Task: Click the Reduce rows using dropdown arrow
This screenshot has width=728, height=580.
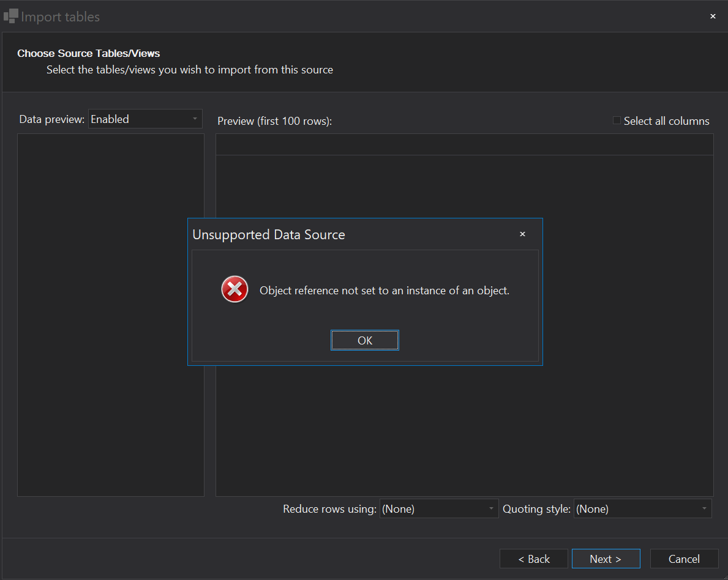Action: (490, 508)
